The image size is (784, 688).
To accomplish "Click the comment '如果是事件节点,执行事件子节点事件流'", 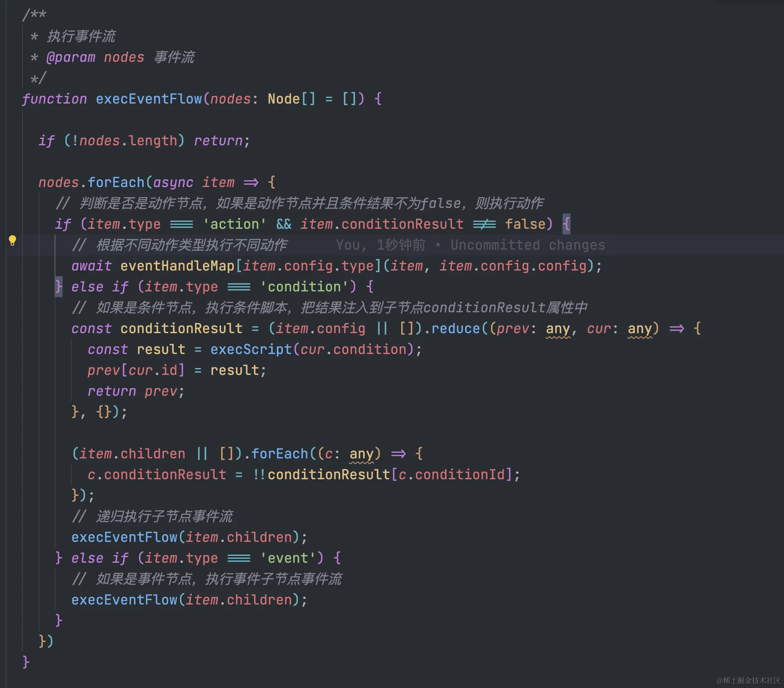I will [x=207, y=579].
